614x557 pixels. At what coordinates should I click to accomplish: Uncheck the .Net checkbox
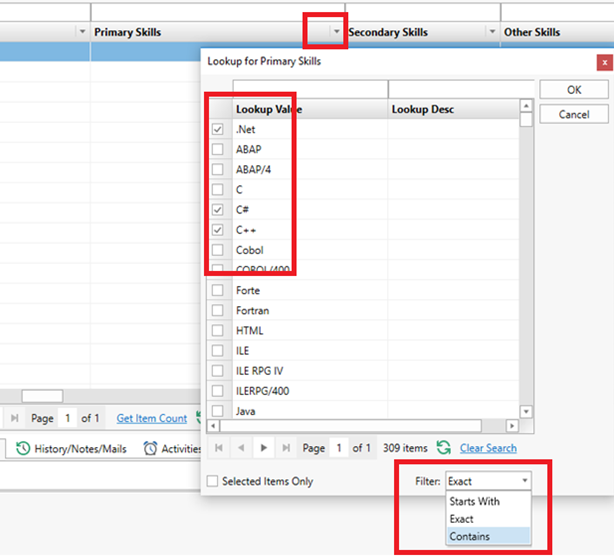[217, 129]
